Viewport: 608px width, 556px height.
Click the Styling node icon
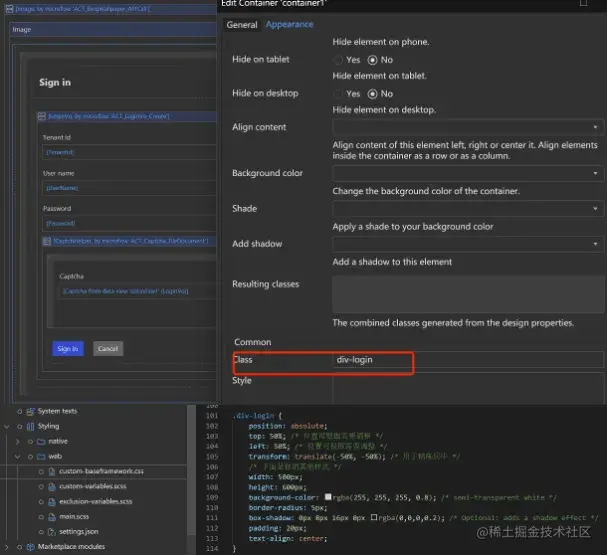point(30,427)
